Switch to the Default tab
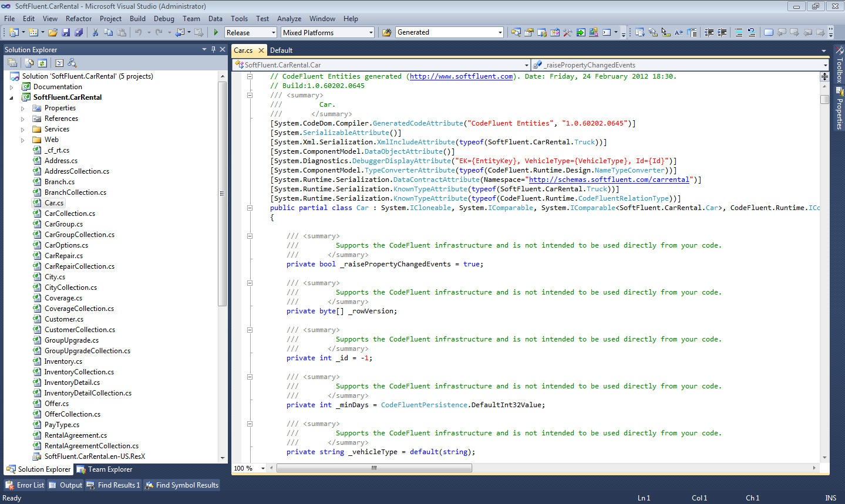845x504 pixels. [x=281, y=50]
